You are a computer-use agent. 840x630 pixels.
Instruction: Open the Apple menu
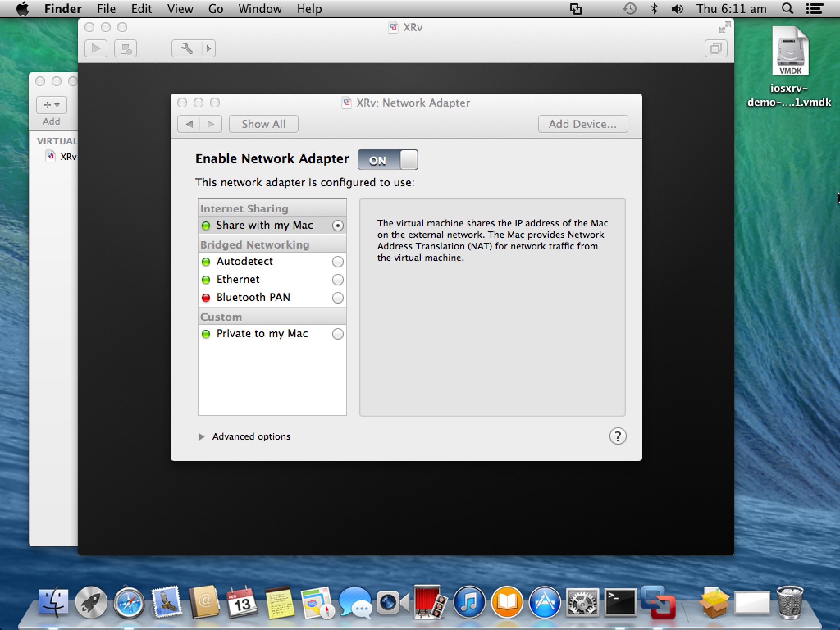pyautogui.click(x=23, y=9)
